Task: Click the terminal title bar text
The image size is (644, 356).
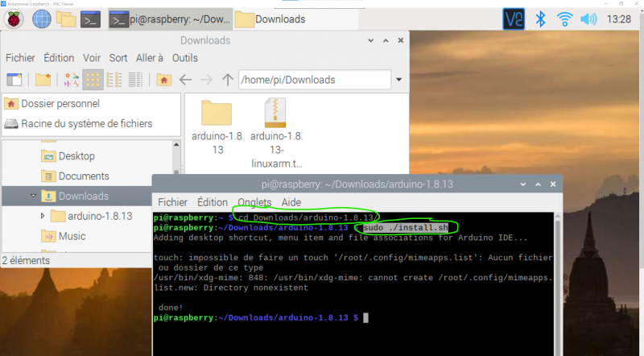Action: (357, 184)
